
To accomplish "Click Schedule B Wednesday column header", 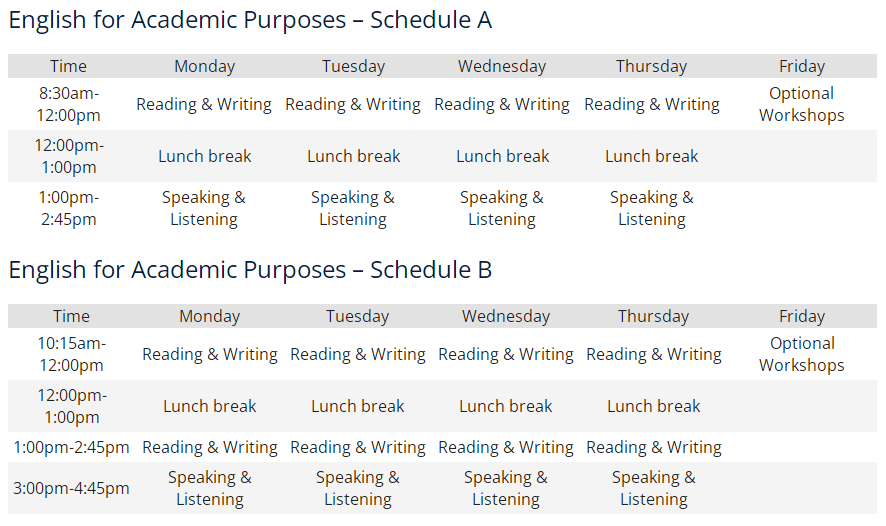I will coord(506,316).
